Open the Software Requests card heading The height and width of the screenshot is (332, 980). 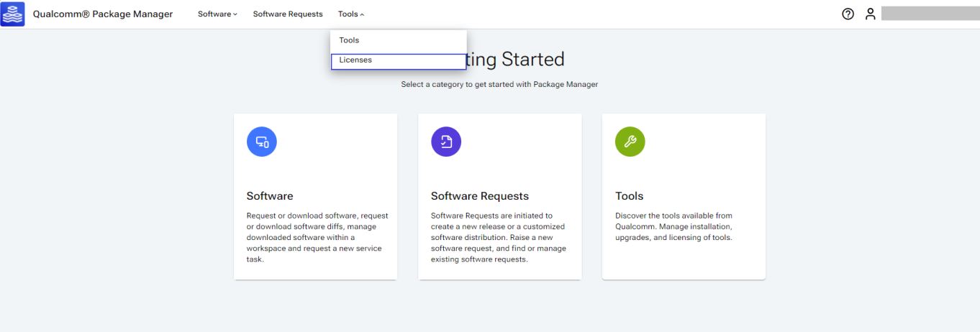(480, 195)
